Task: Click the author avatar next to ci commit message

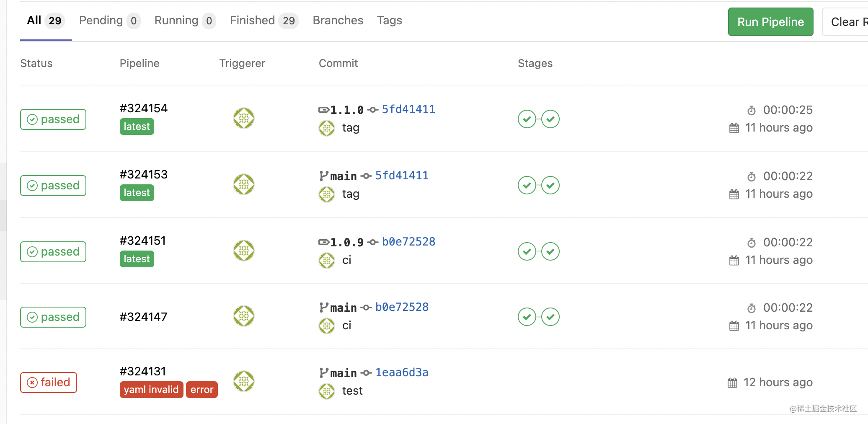Action: (326, 260)
